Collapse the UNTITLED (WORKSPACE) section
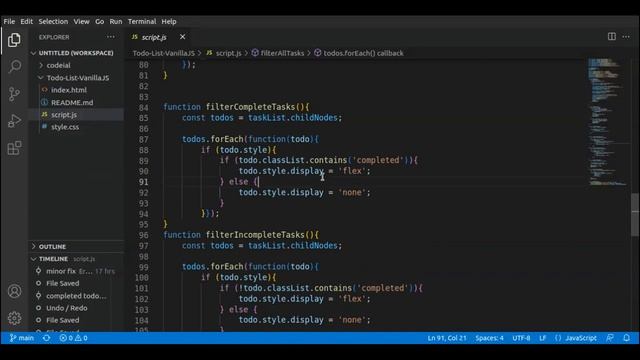640x360 pixels. (x=76, y=53)
